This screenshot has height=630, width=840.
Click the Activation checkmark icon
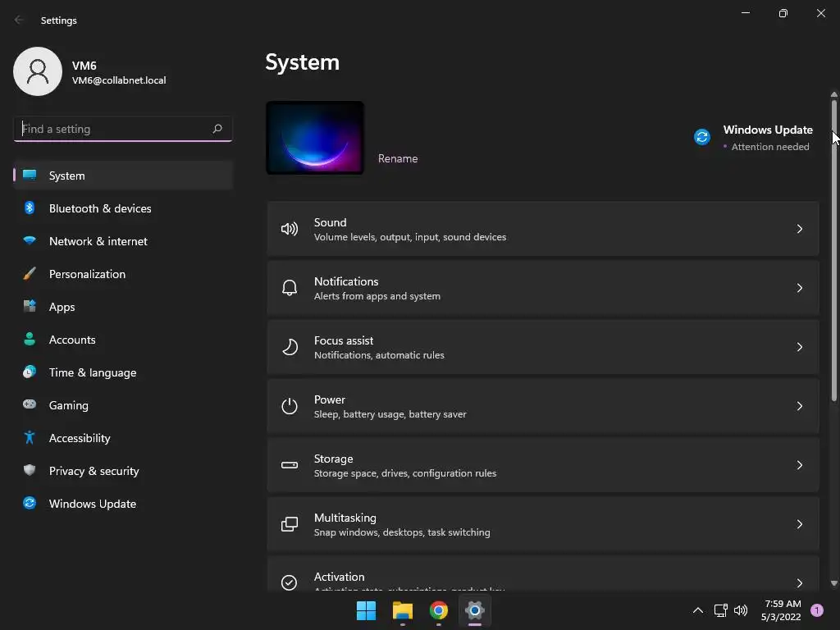pos(290,582)
